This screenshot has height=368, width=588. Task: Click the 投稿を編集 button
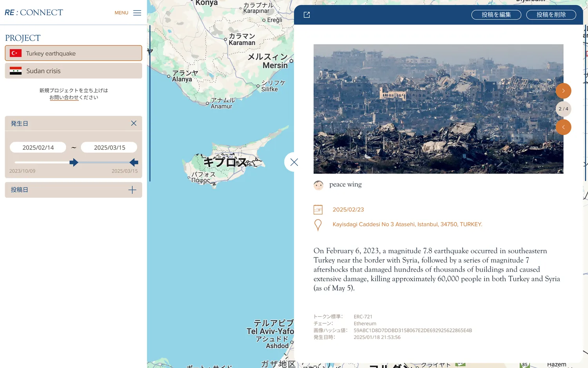(496, 15)
